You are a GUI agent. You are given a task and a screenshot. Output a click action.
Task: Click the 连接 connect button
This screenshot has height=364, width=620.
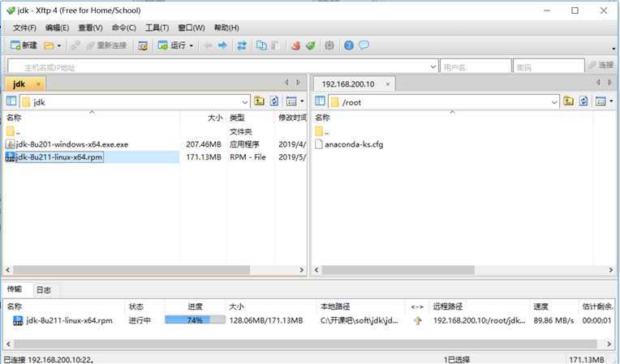(x=601, y=65)
